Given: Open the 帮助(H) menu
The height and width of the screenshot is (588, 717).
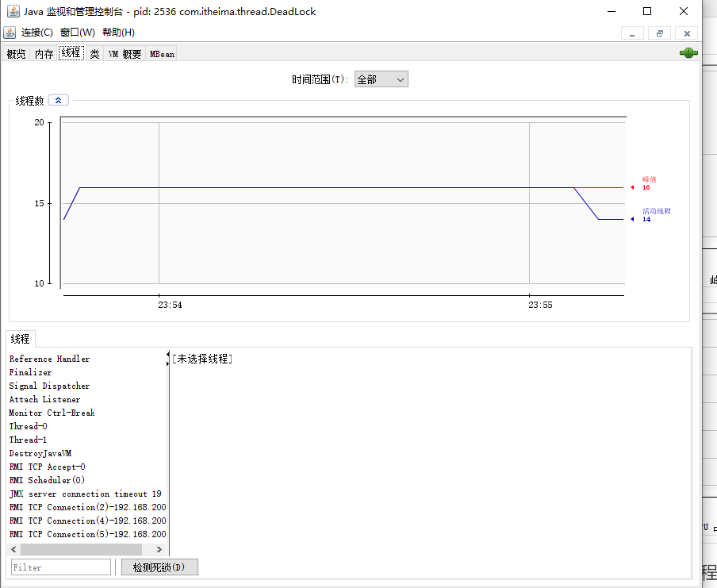Looking at the screenshot, I should (118, 33).
